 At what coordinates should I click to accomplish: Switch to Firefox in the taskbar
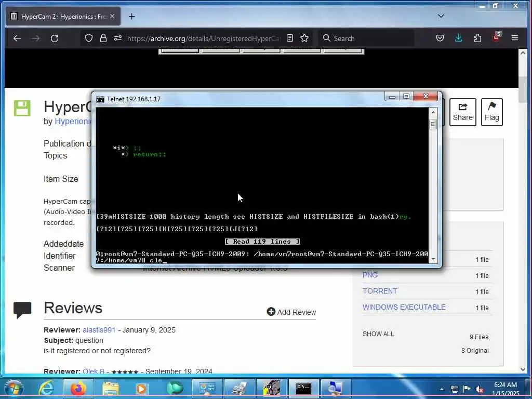pyautogui.click(x=78, y=389)
